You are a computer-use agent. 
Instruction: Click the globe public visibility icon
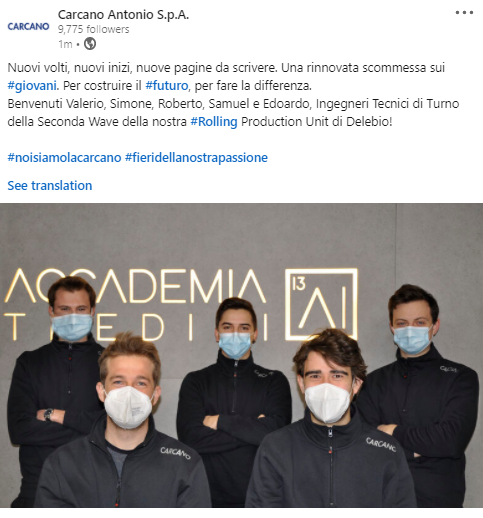(x=90, y=44)
